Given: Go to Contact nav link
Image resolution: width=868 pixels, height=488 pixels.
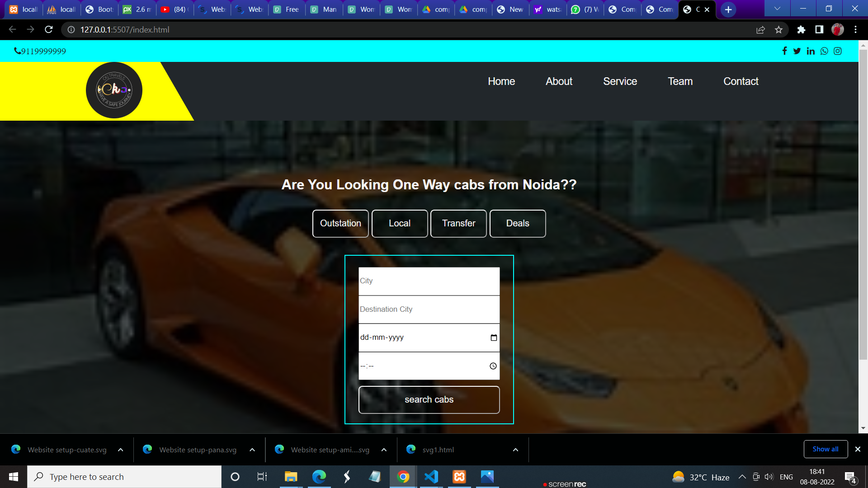Looking at the screenshot, I should (741, 81).
